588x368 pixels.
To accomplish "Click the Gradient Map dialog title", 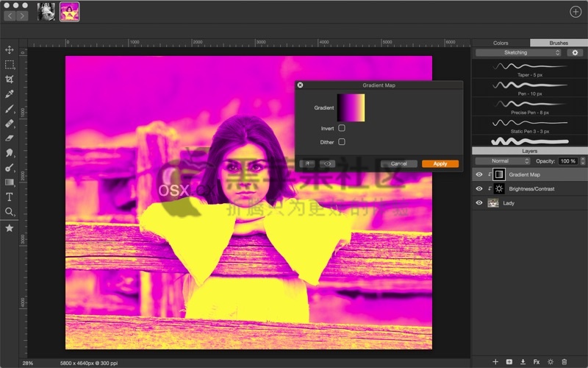I will click(x=379, y=85).
